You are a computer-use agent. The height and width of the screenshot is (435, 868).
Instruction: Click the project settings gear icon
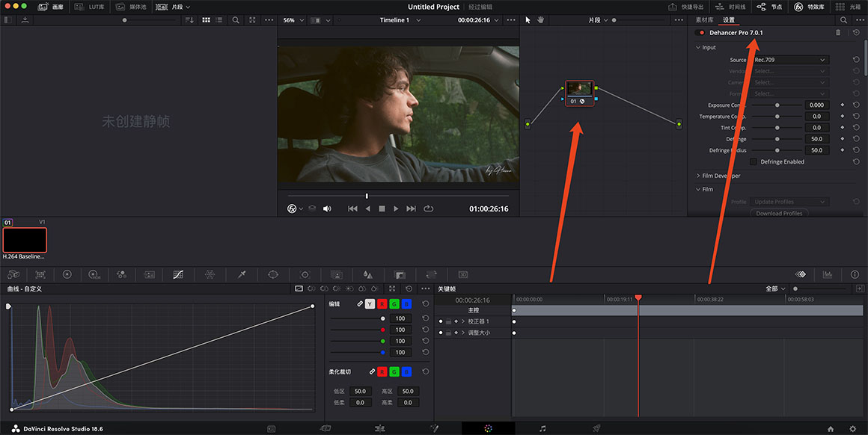pyautogui.click(x=852, y=428)
